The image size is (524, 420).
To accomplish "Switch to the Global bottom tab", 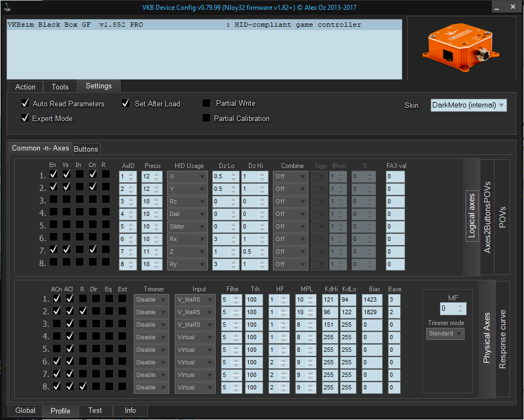I will point(25,410).
